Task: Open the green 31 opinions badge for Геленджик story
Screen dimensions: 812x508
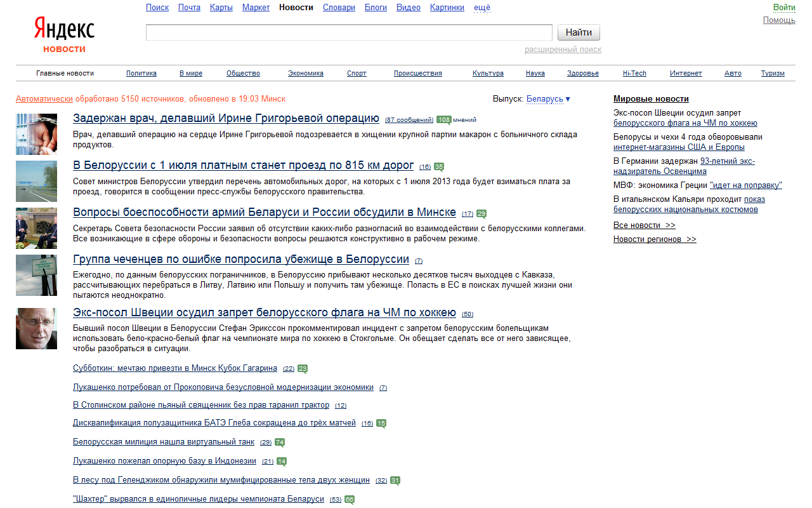Action: [x=395, y=480]
